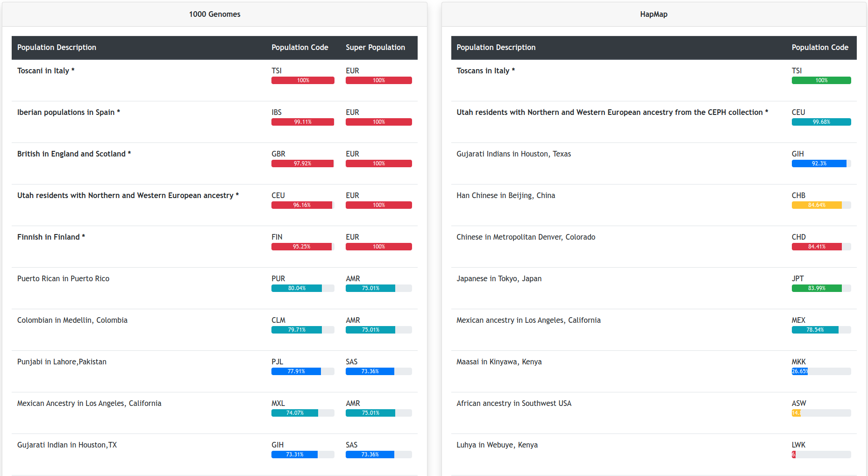This screenshot has width=868, height=476.
Task: Click the HapMap TSI green 100% bar
Action: pos(821,80)
